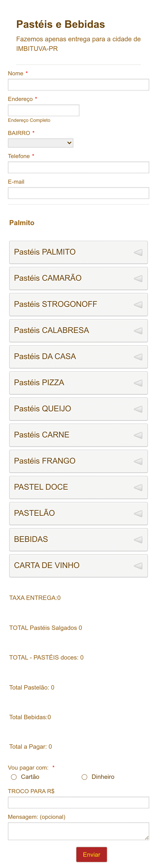157x868 pixels.
Task: Click into the Telefone input field
Action: [x=78, y=167]
